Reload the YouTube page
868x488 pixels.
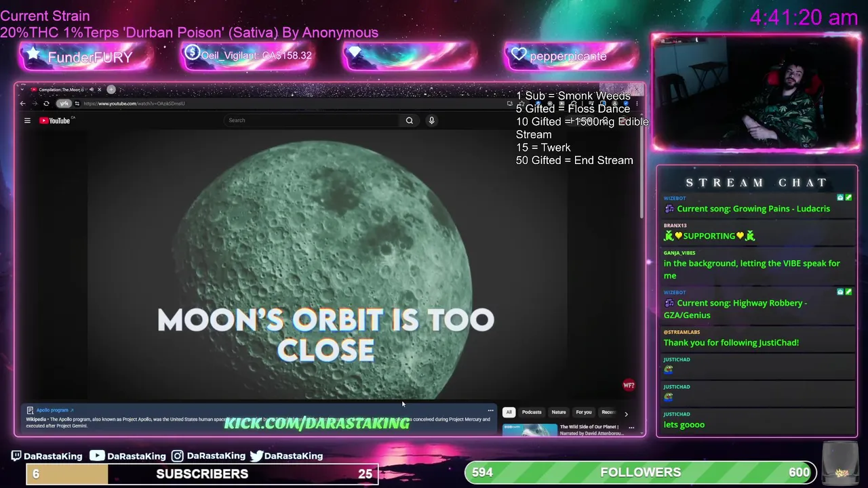46,104
